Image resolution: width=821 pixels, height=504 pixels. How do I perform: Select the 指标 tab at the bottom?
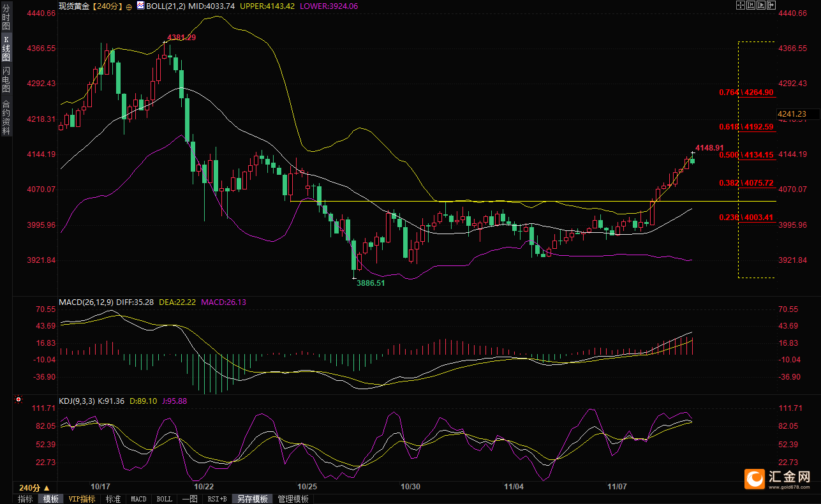click(x=26, y=499)
